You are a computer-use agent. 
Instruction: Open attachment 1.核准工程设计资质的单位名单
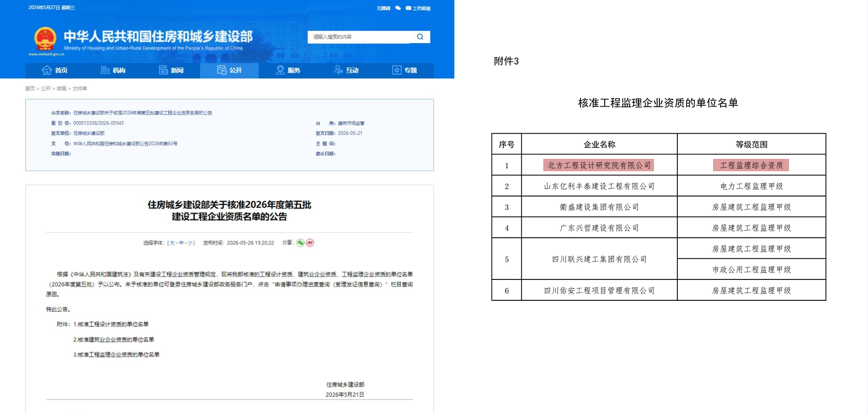(x=111, y=324)
